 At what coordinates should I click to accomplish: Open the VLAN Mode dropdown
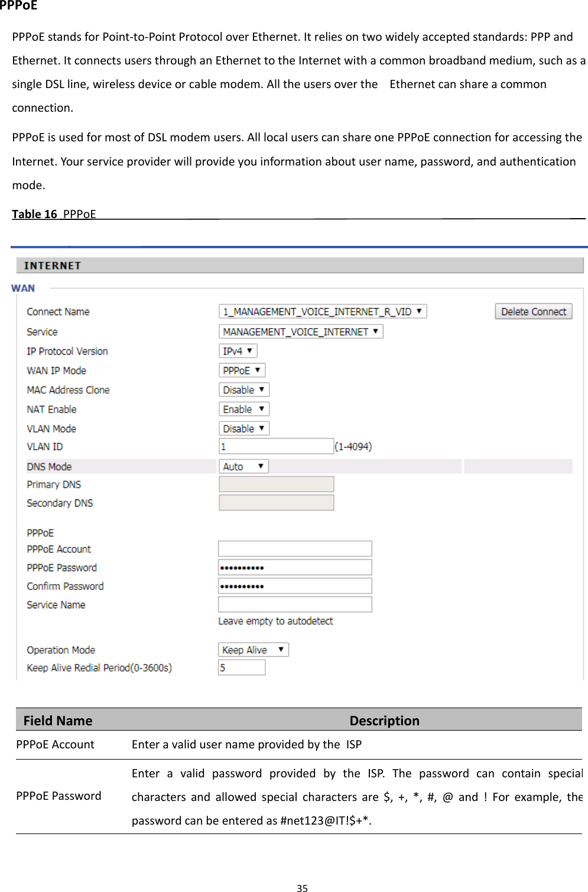243,428
